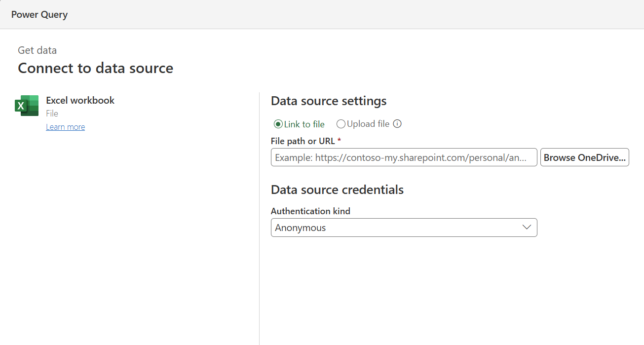Click the Data source settings heading
The image size is (644, 345).
pyautogui.click(x=329, y=101)
